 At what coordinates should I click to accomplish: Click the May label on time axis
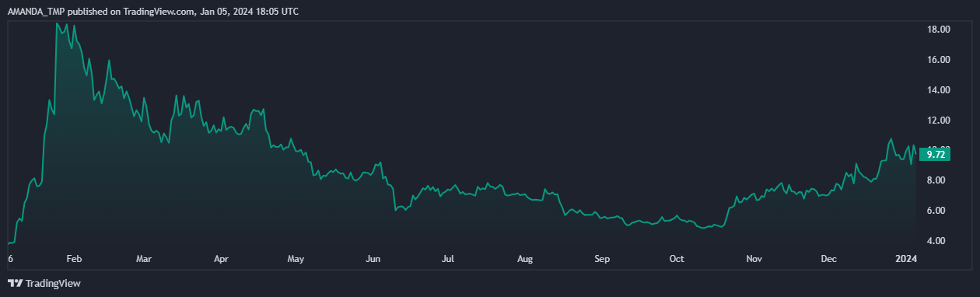pyautogui.click(x=296, y=259)
